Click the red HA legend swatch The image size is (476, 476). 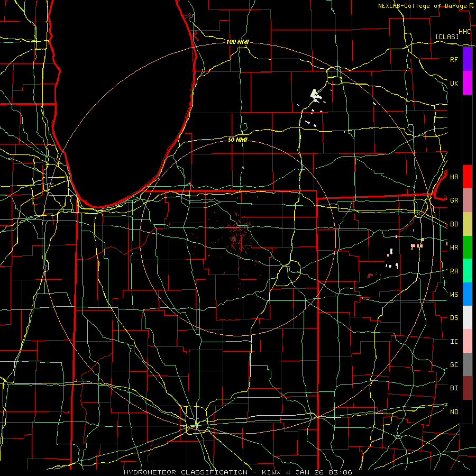point(467,177)
